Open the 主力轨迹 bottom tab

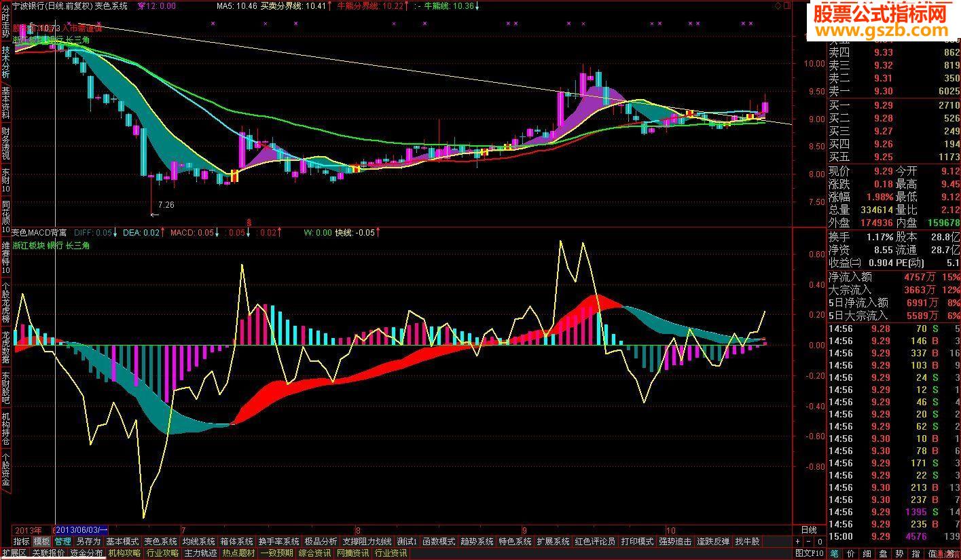point(201,553)
